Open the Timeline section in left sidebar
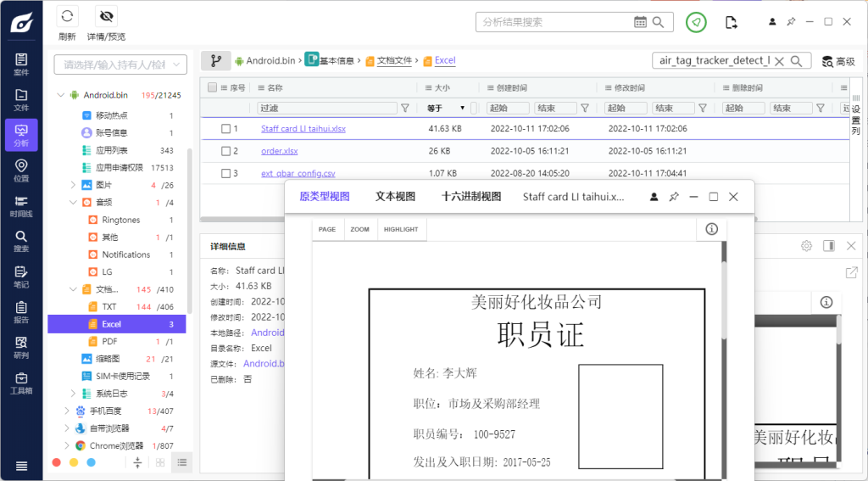Viewport: 868px width, 481px height. click(21, 206)
